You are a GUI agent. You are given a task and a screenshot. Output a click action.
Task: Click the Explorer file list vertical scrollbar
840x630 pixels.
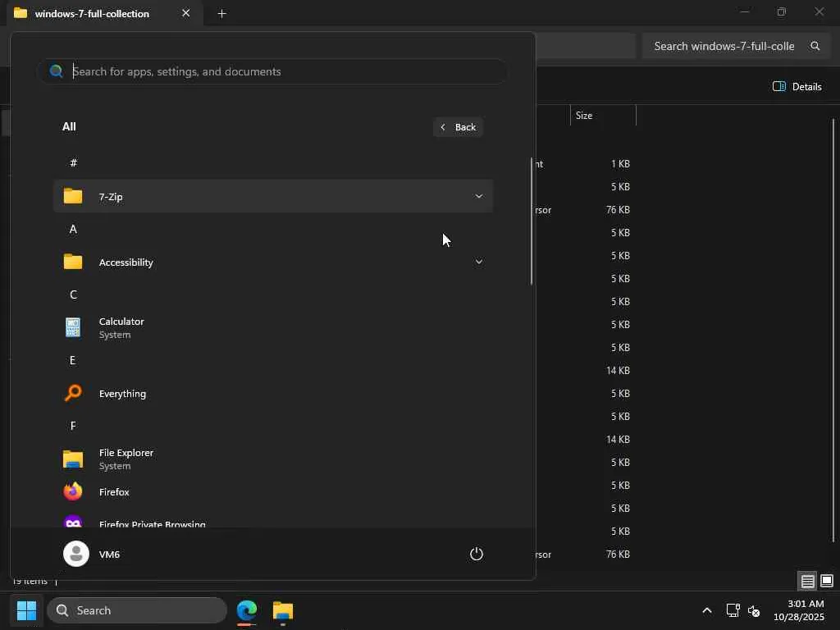[x=833, y=330]
